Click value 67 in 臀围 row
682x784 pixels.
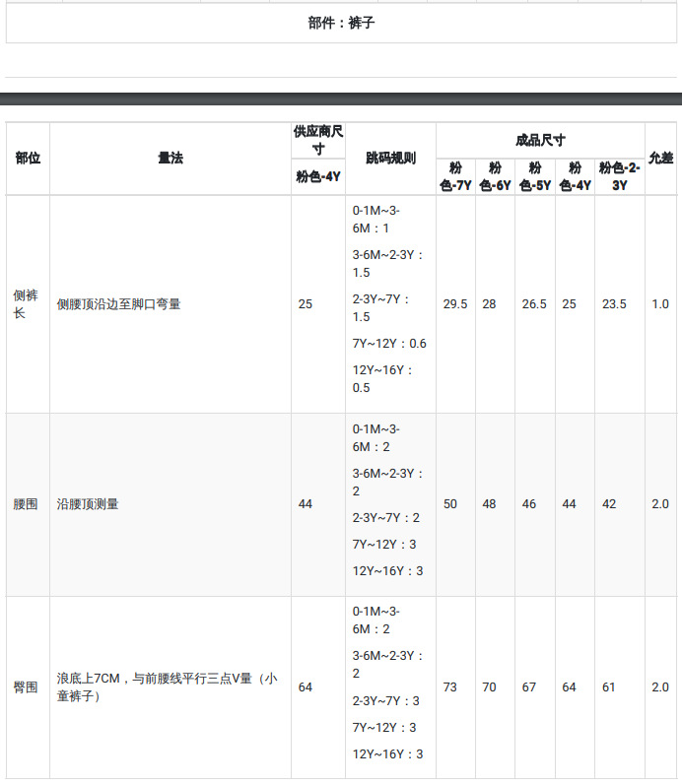[x=529, y=687]
